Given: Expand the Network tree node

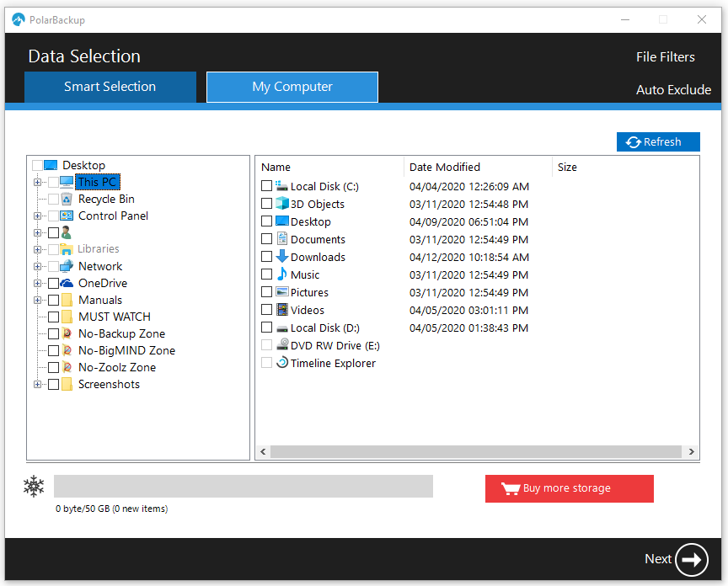Looking at the screenshot, I should 38,266.
